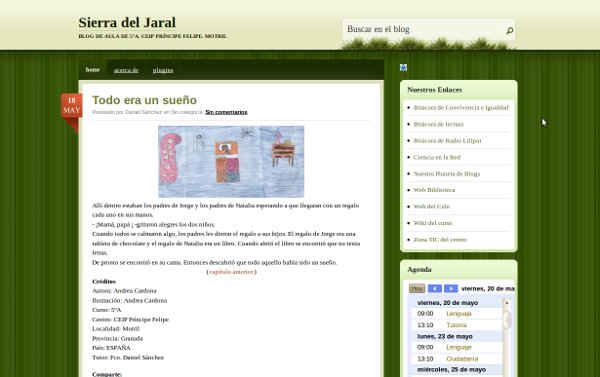Viewport: 600px width, 377px height.
Task: Click the Buscar en el blog field
Action: pos(424,29)
